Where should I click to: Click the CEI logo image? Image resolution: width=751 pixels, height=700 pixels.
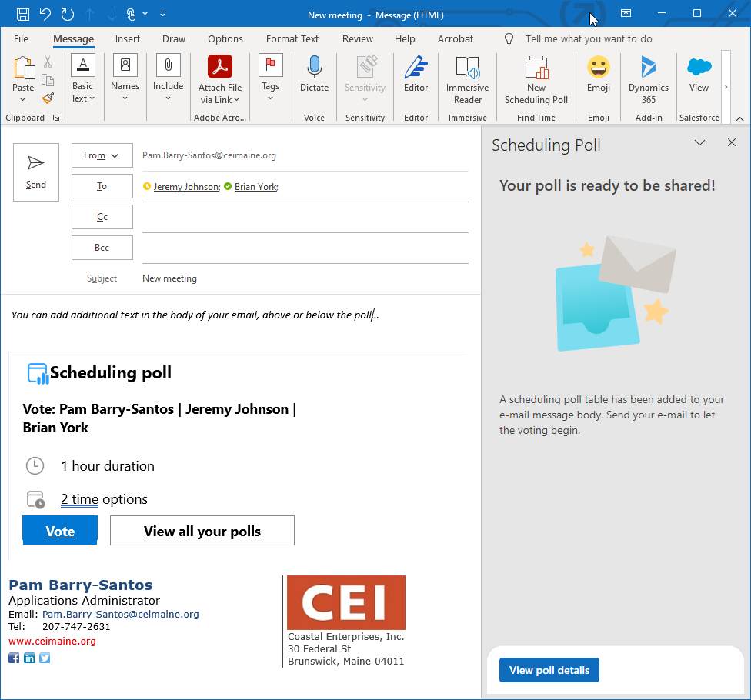345,602
